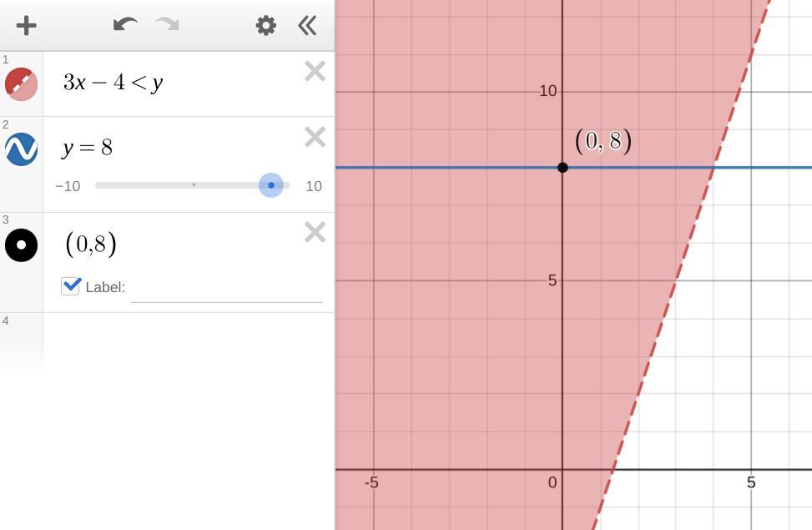Click the origin label 0
The width and height of the screenshot is (812, 530).
pos(552,483)
